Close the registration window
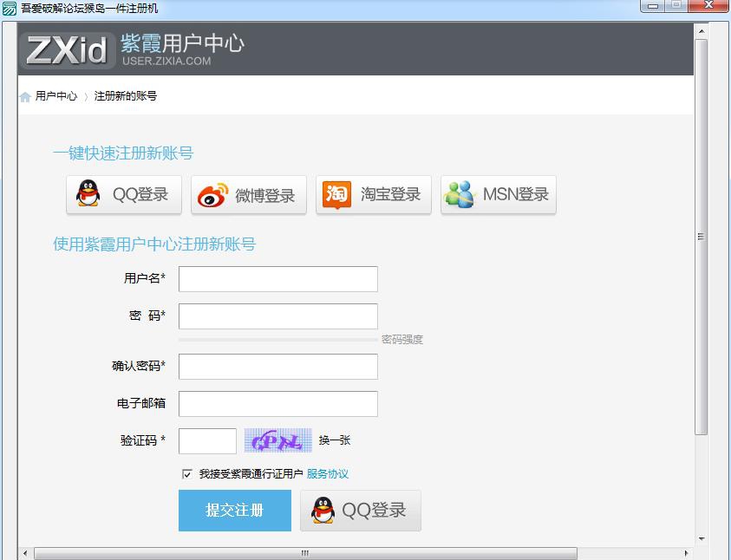The image size is (731, 560). [x=708, y=6]
